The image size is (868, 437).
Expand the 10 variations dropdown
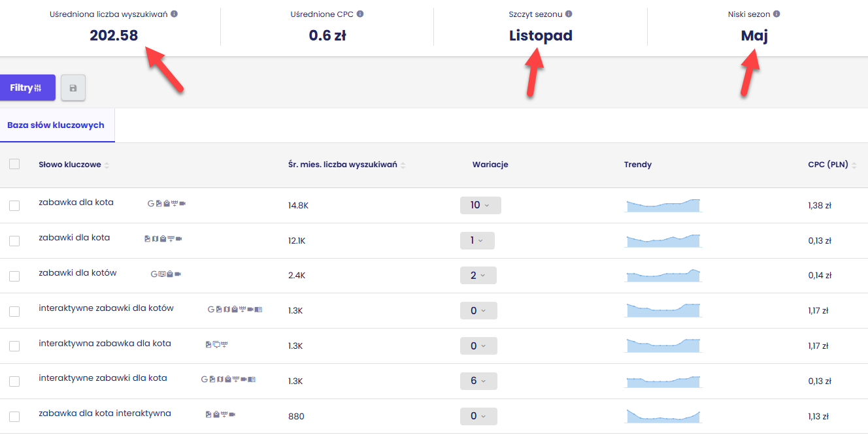[x=480, y=205]
